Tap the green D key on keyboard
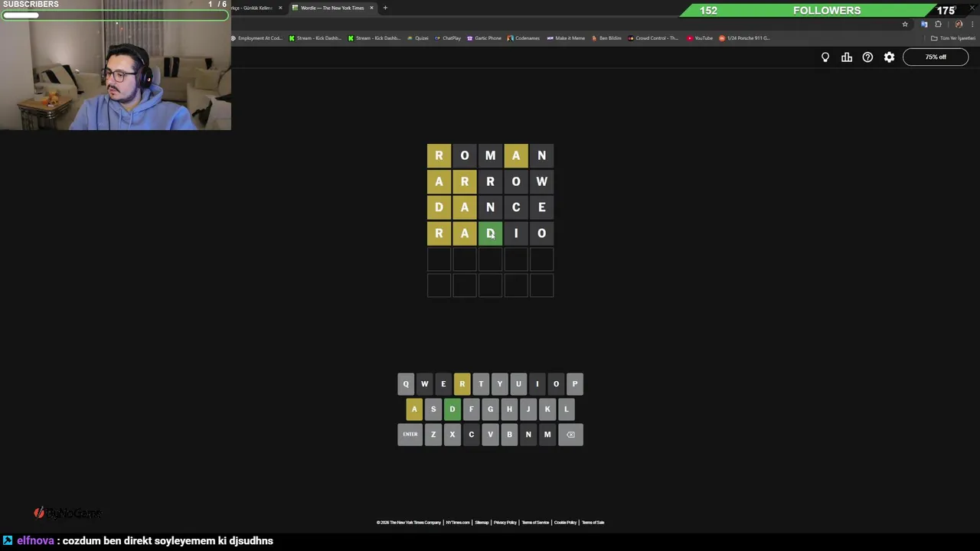This screenshot has width=980, height=551. 452,409
